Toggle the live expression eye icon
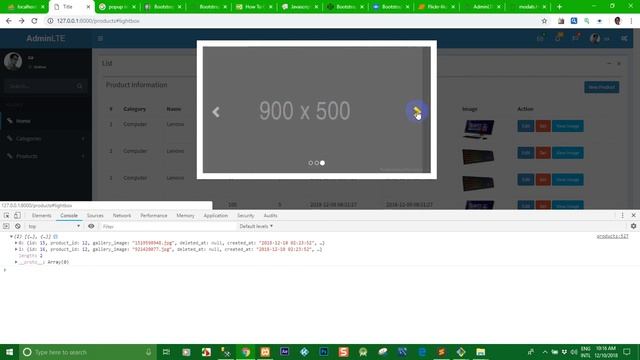The height and width of the screenshot is (360, 640). [91, 226]
